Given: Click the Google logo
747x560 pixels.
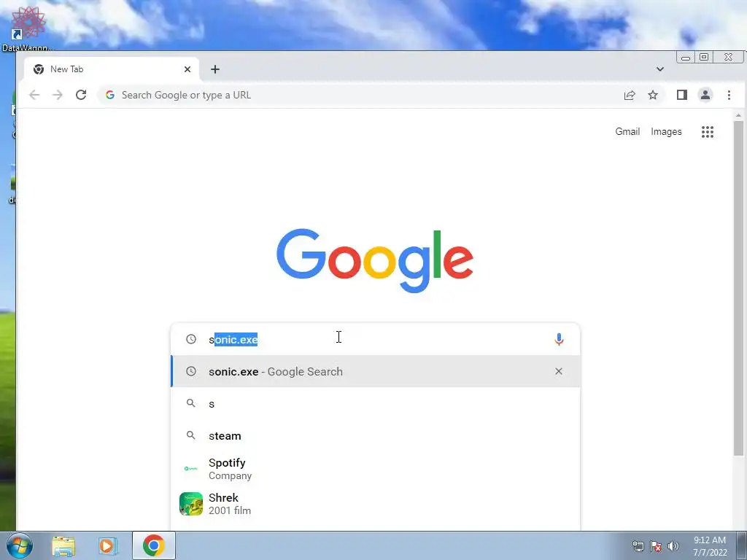Looking at the screenshot, I should point(375,260).
